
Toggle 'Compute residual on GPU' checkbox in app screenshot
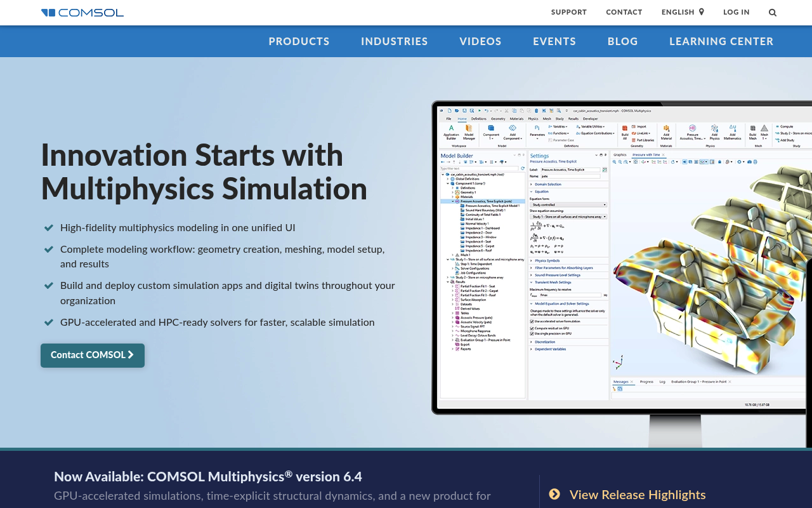click(532, 328)
